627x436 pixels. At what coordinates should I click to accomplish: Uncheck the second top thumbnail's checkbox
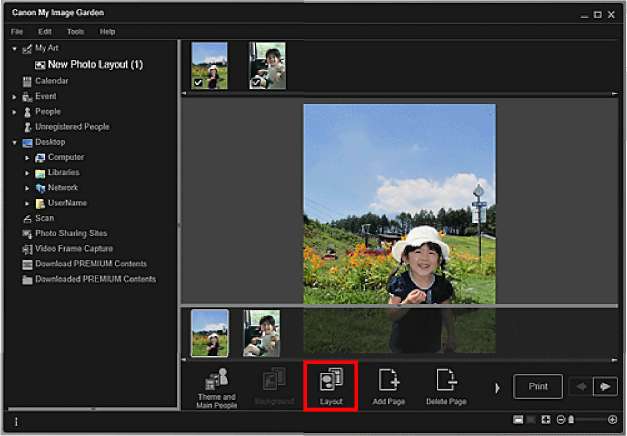pyautogui.click(x=255, y=83)
